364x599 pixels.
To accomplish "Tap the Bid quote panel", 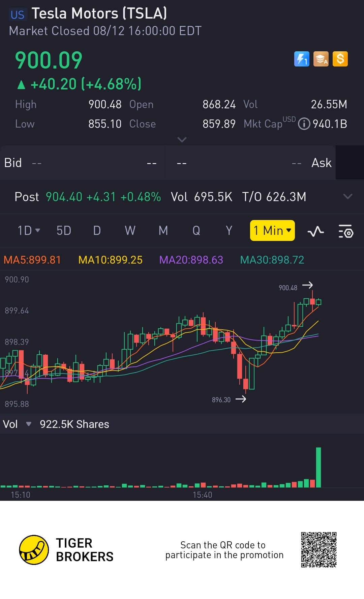I will [83, 163].
